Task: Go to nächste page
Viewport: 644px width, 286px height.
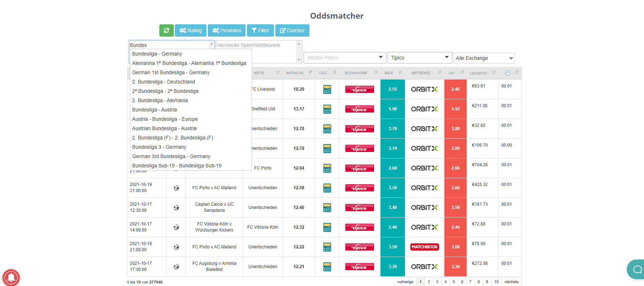Action: pos(512,282)
